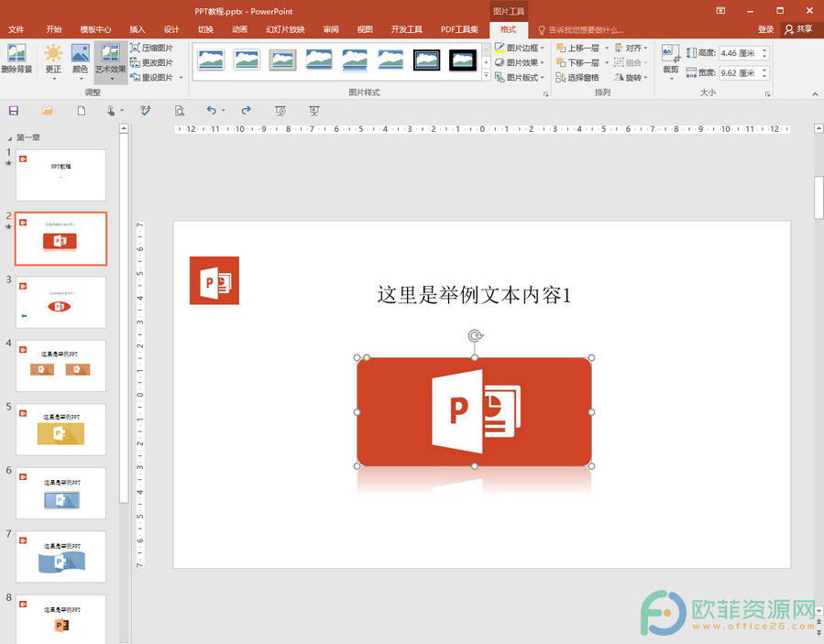
Task: Click the Spelling check icon
Action: coord(146,110)
